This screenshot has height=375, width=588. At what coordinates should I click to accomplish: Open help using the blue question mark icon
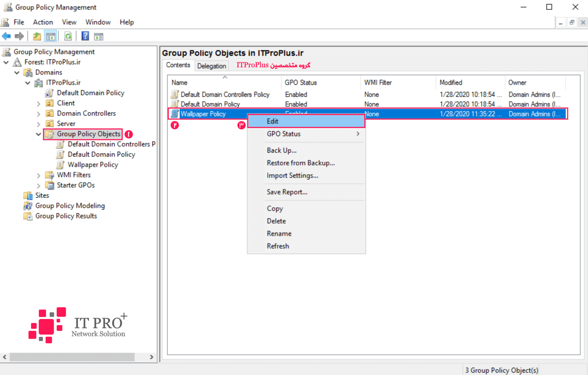[85, 36]
